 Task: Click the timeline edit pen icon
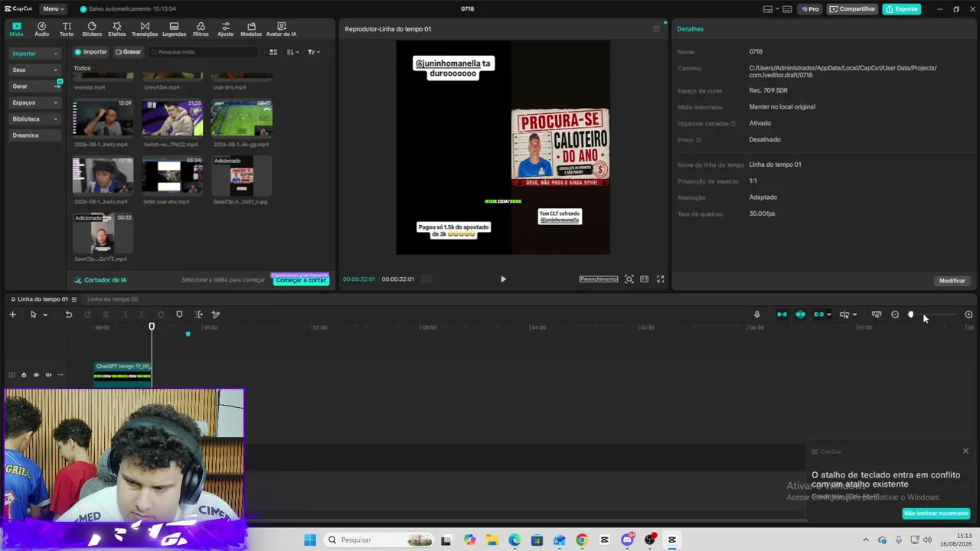(216, 315)
